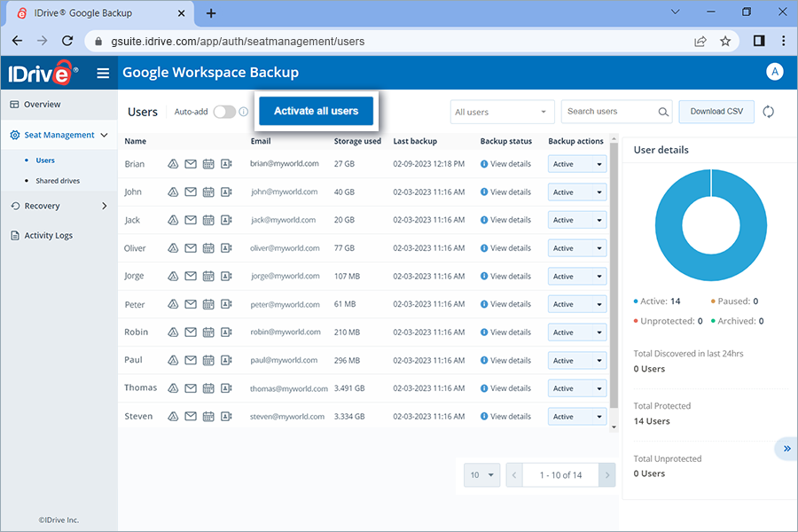The width and height of the screenshot is (798, 532).
Task: Open John's Gmail backup icon
Action: coord(190,192)
